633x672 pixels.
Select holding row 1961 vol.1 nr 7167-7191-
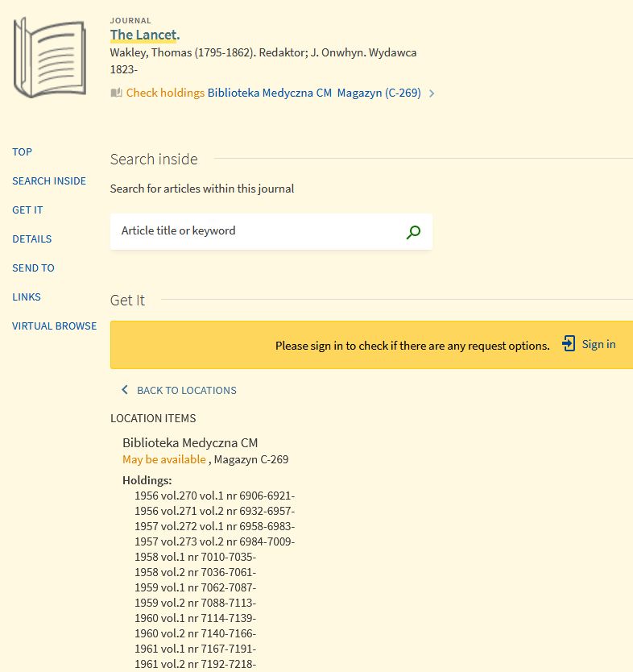click(196, 649)
